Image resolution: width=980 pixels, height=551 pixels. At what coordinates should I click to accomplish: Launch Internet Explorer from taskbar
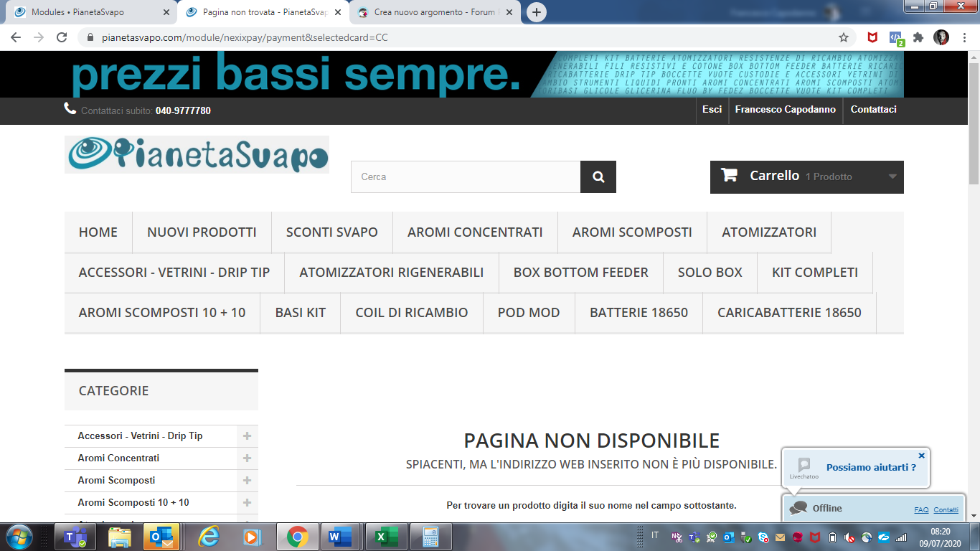click(x=209, y=537)
